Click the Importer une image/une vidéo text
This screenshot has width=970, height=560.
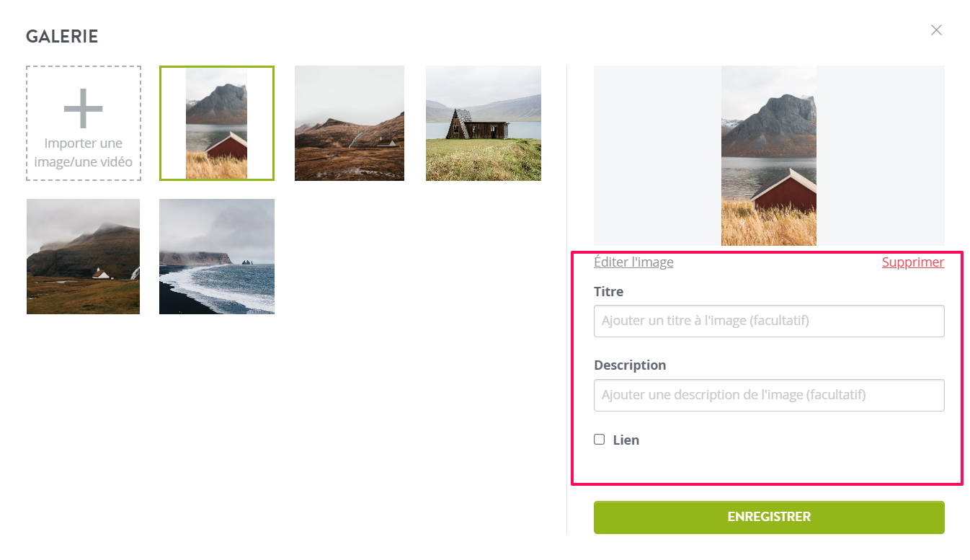click(84, 152)
